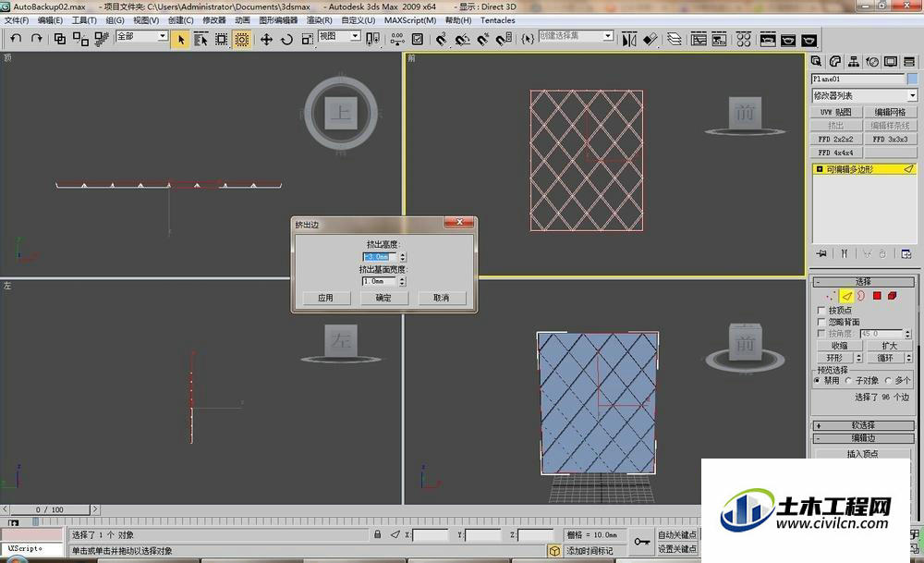
Task: Click the Undo arrow in the toolbar
Action: click(16, 39)
